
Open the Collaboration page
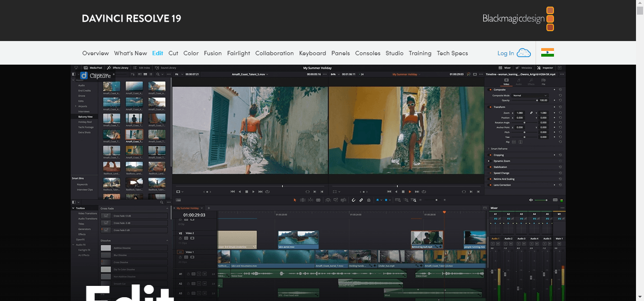pos(274,53)
